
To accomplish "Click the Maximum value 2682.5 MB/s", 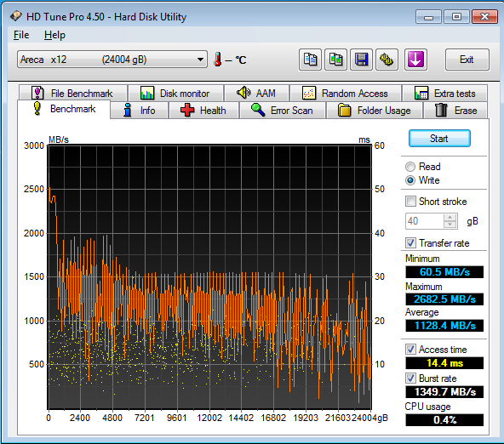I will tap(444, 299).
